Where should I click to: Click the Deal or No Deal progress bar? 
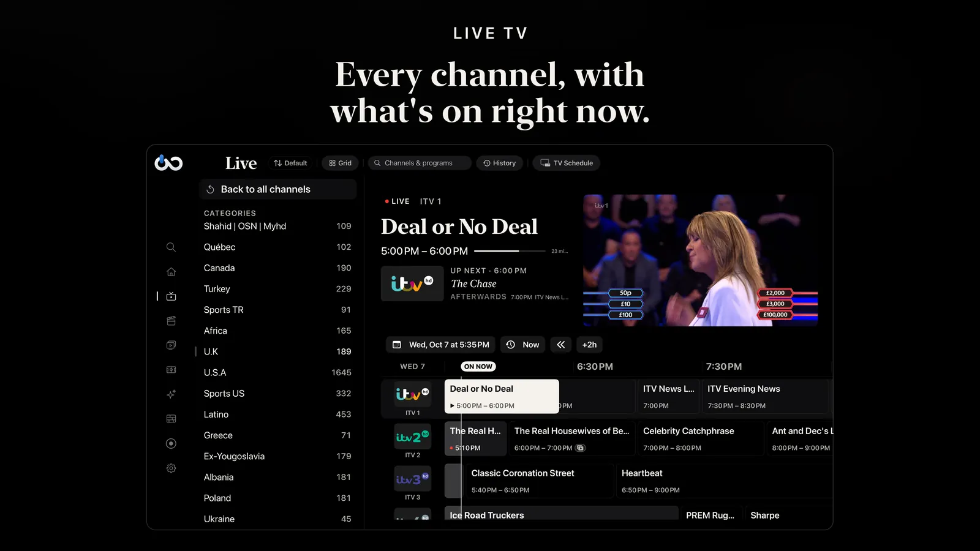coord(510,251)
